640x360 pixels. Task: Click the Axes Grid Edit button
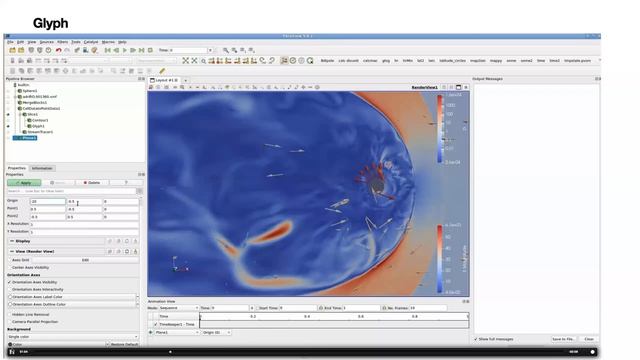(x=85, y=260)
